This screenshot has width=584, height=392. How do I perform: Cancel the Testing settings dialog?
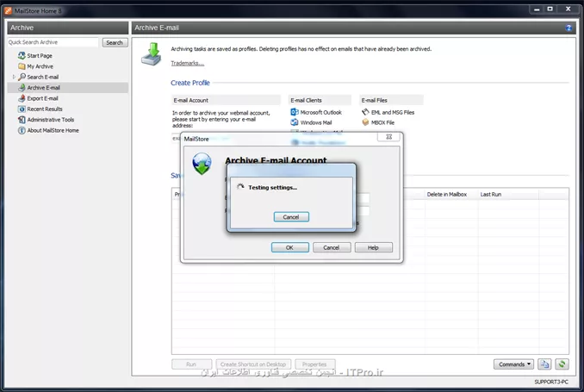[x=291, y=217]
